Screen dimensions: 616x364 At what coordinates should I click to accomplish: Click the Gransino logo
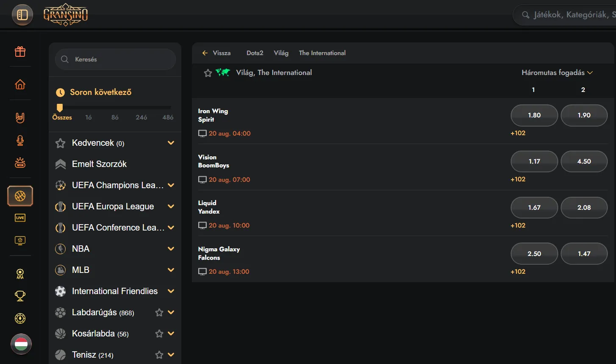[x=66, y=15]
